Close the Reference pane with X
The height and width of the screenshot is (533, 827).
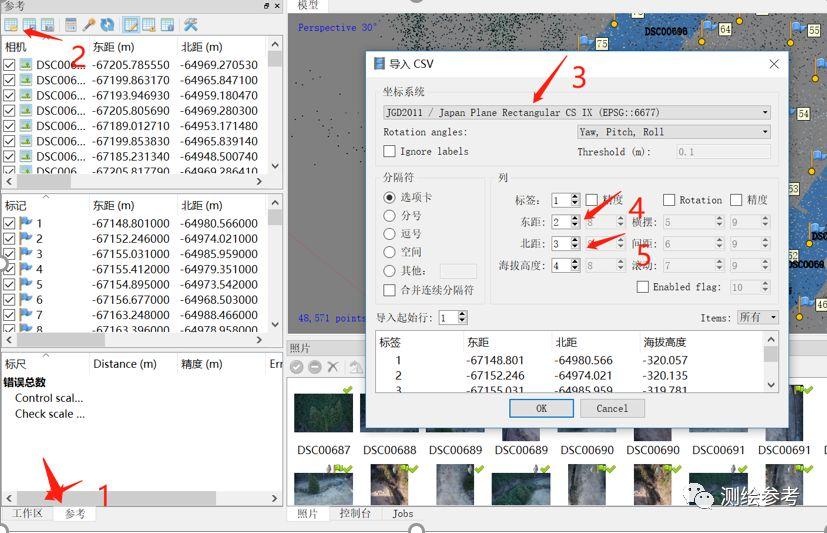(277, 6)
